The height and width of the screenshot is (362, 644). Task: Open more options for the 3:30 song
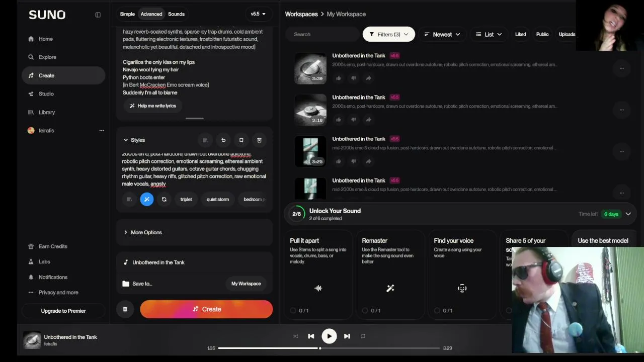621,68
